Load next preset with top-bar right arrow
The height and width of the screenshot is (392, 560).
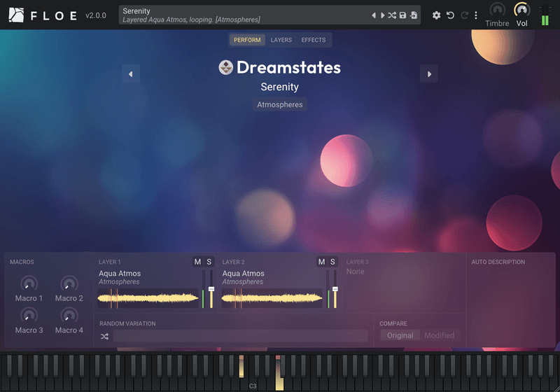click(x=382, y=15)
